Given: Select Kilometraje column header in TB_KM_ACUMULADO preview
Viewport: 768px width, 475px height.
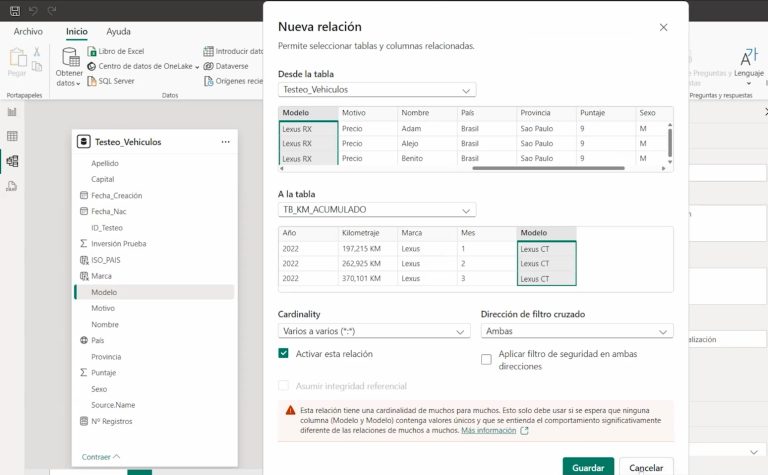Looking at the screenshot, I should click(367, 233).
